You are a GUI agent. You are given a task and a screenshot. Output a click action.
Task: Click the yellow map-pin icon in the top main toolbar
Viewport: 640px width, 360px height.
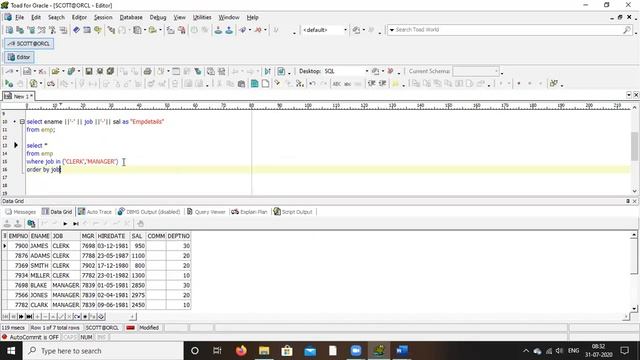coord(98,30)
